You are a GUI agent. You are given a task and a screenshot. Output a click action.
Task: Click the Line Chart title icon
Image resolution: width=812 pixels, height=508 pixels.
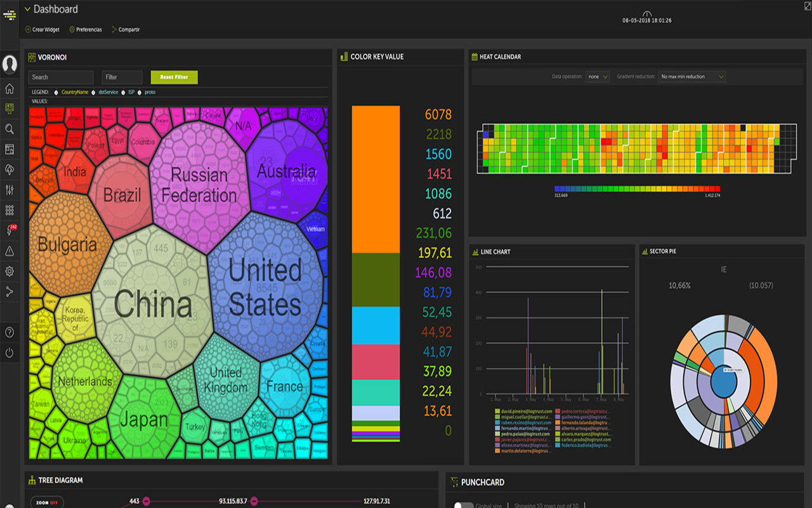click(x=475, y=252)
